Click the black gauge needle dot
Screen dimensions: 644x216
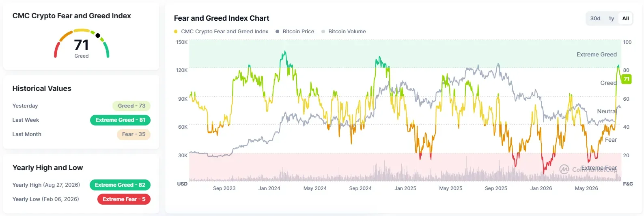[98, 35]
